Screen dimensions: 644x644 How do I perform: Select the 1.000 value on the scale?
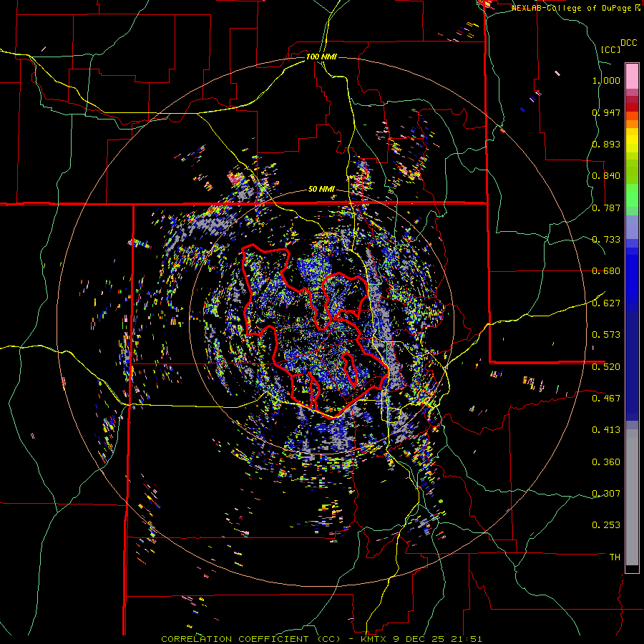[606, 80]
